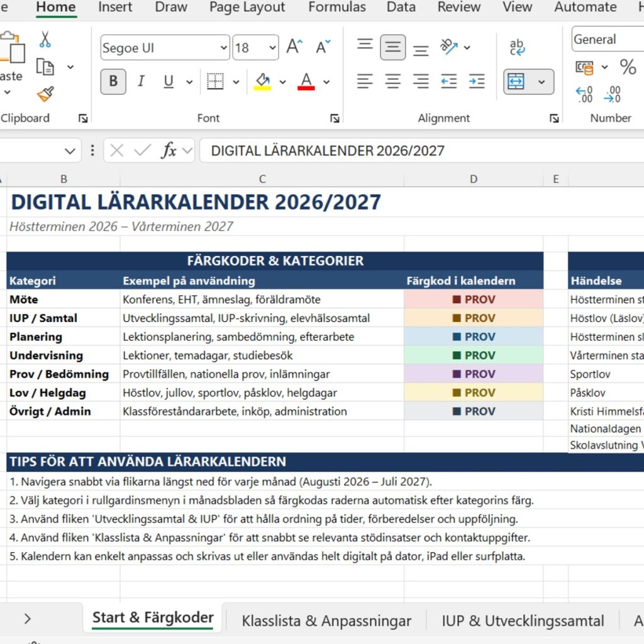Open text Orientation tool
The image size is (644, 644).
[448, 47]
